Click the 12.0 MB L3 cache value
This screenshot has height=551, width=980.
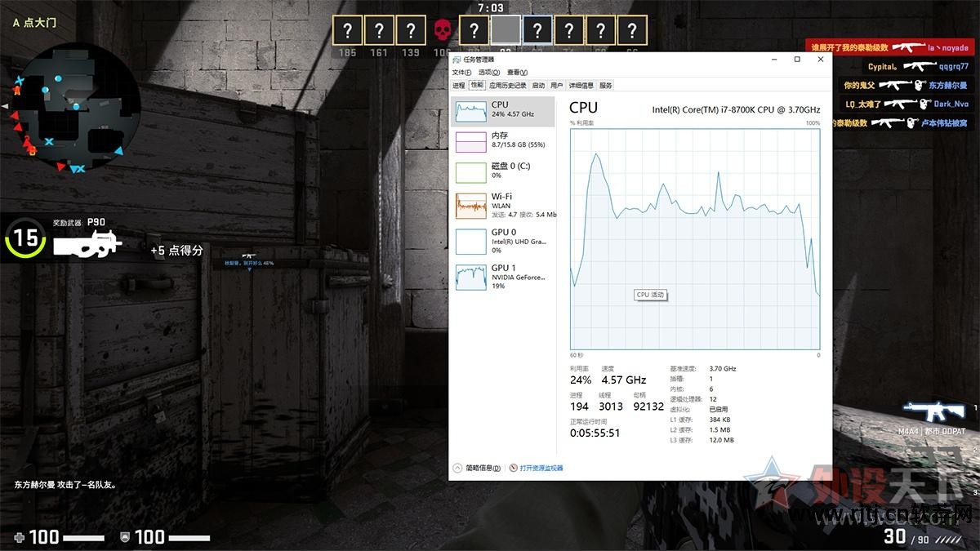click(721, 440)
